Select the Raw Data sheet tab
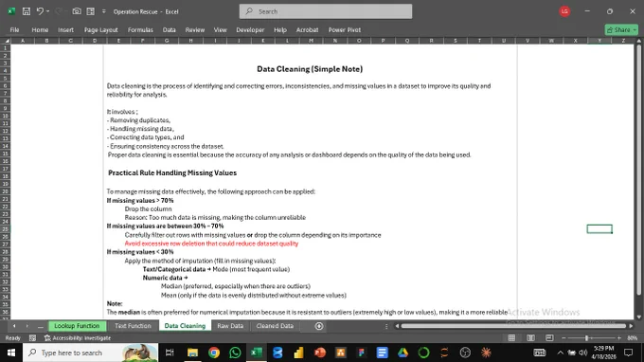Image resolution: width=644 pixels, height=362 pixels. point(230,326)
